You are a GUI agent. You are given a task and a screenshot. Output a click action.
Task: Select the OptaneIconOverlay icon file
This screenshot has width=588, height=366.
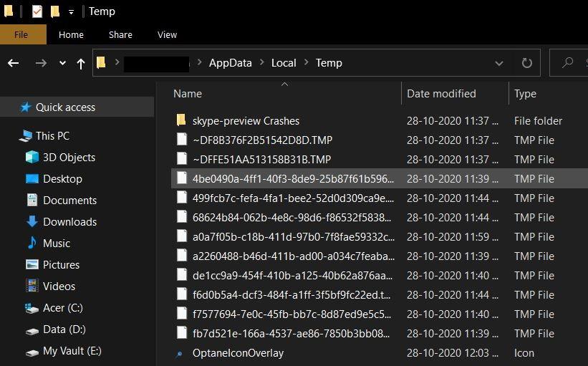(238, 353)
